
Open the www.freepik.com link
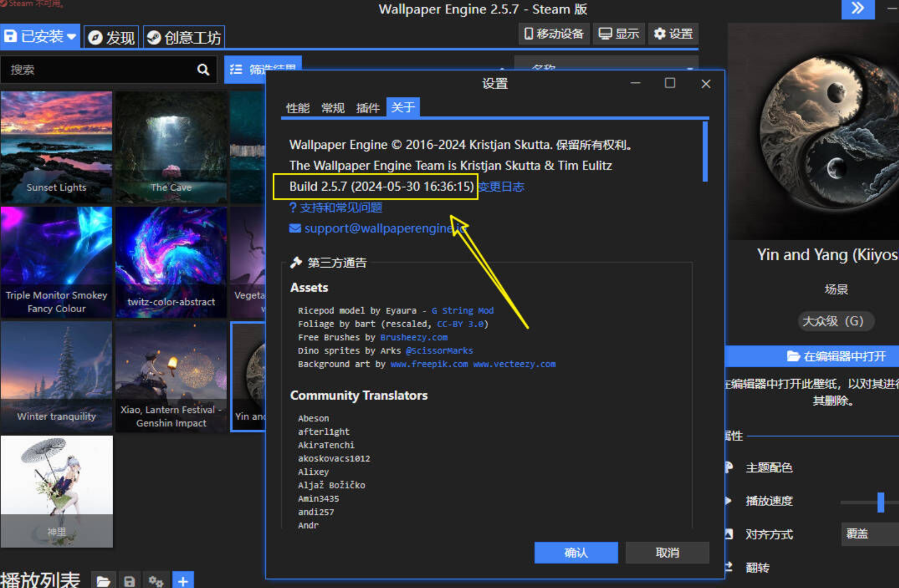click(429, 364)
